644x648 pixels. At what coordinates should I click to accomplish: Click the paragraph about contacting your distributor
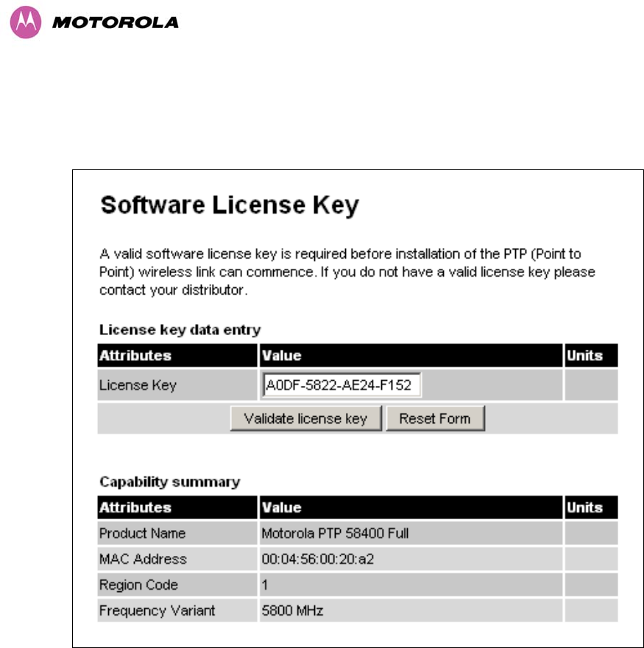(347, 272)
